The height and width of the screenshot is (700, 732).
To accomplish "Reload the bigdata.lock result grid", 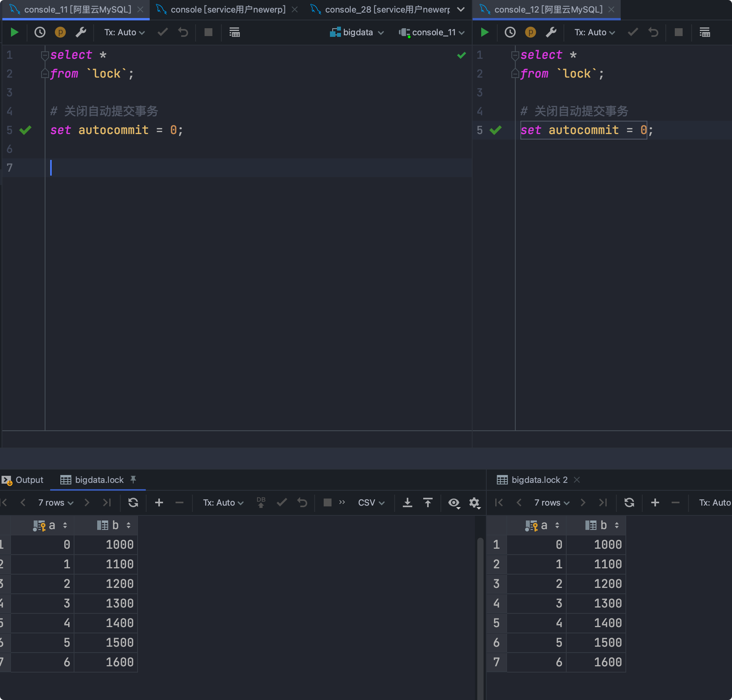I will pos(133,502).
